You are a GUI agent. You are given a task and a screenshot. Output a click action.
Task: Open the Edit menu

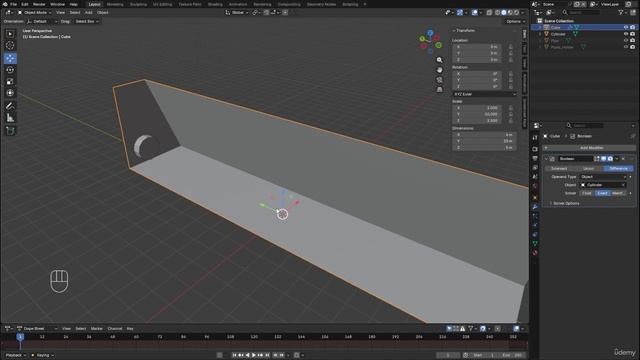tap(25, 4)
